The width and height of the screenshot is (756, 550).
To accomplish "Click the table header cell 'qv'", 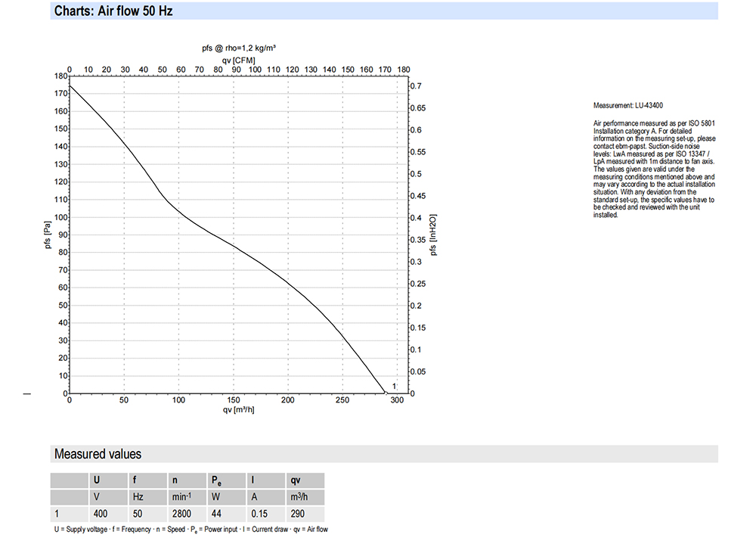I will point(305,480).
